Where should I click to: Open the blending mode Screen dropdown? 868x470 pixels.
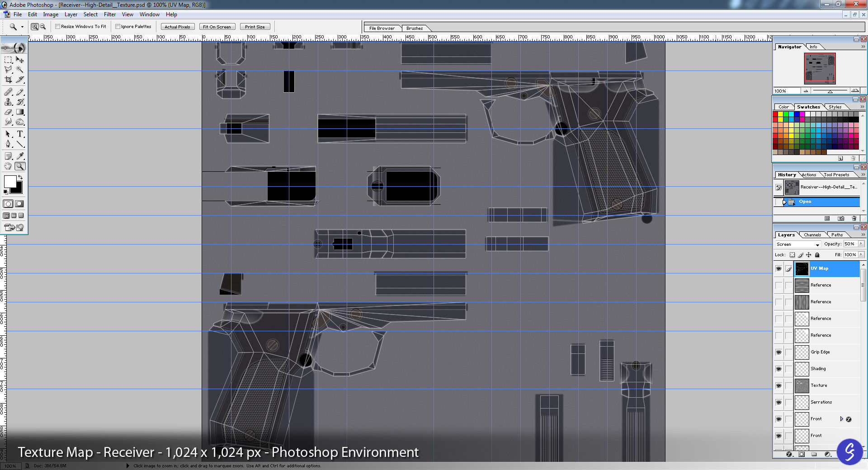pyautogui.click(x=797, y=244)
